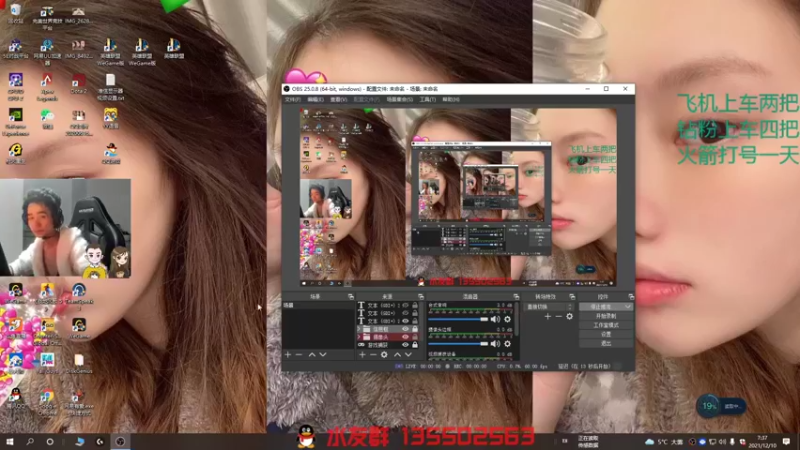Open the Recycle Bin desktop icon
Image resolution: width=800 pixels, height=450 pixels.
(15, 13)
